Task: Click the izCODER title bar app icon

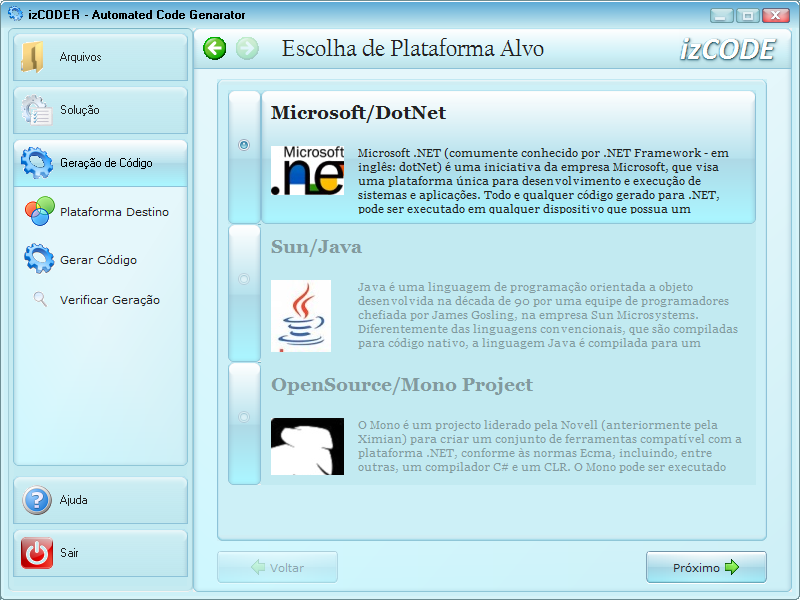Action: pos(15,14)
